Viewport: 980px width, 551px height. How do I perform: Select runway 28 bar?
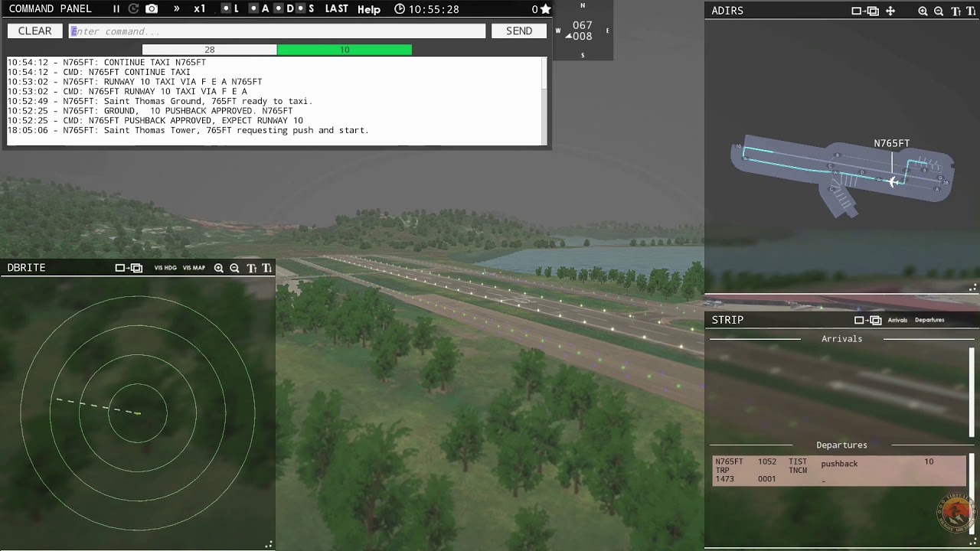point(209,50)
